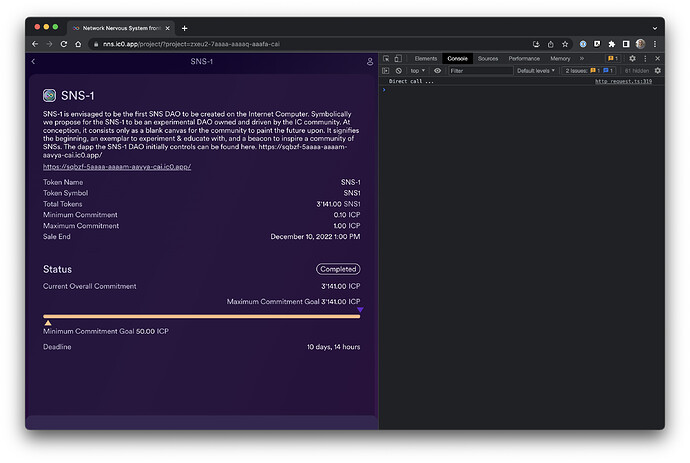Click the 'Direct call ...' console message
Image resolution: width=690 pixels, height=463 pixels.
(411, 81)
